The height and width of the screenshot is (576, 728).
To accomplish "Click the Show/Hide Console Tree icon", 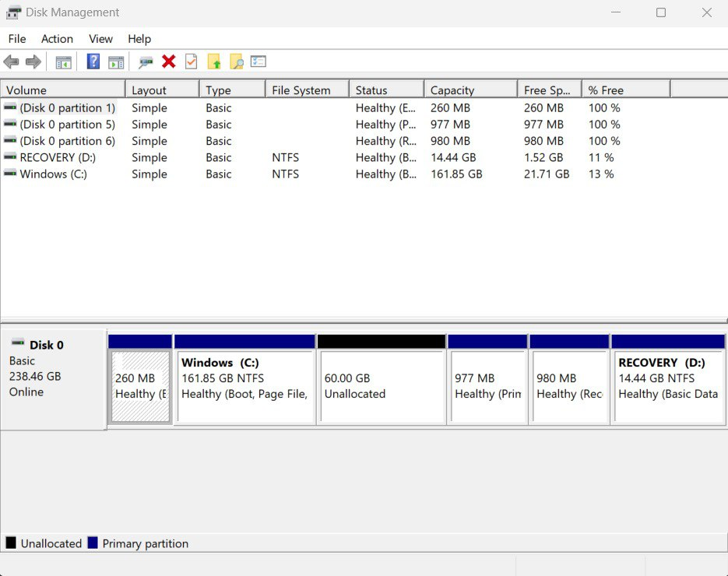I will pos(64,62).
